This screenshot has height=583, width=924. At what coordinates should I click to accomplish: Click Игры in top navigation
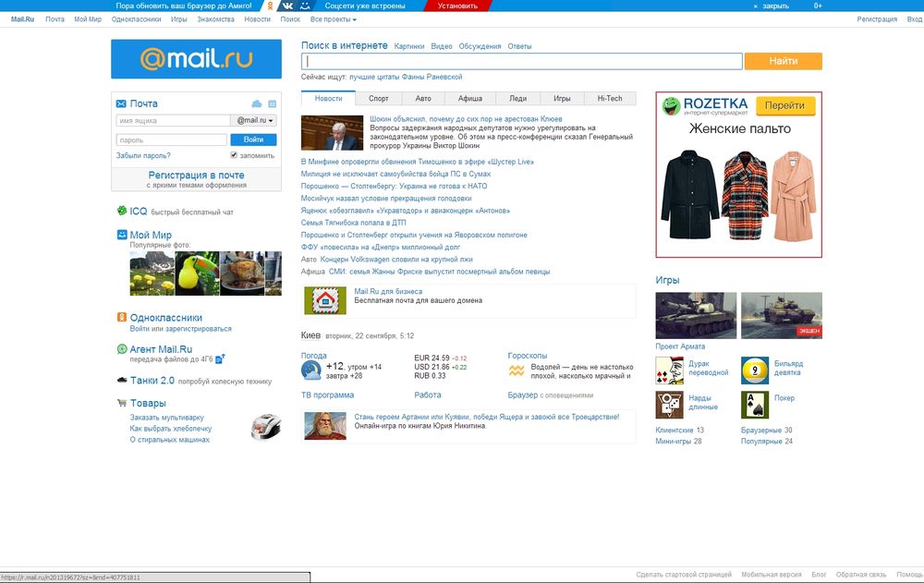[x=178, y=19]
